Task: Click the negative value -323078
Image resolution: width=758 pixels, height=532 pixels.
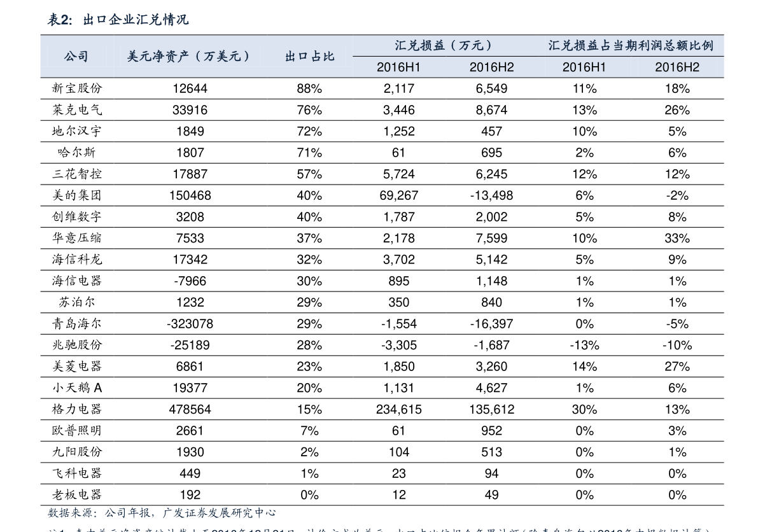Action: [x=190, y=323]
